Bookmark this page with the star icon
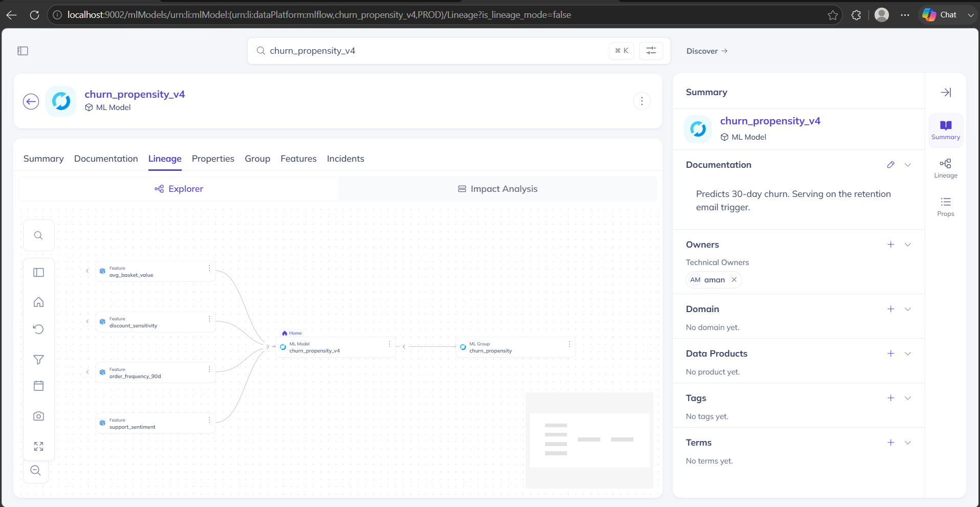980x507 pixels. click(x=833, y=15)
